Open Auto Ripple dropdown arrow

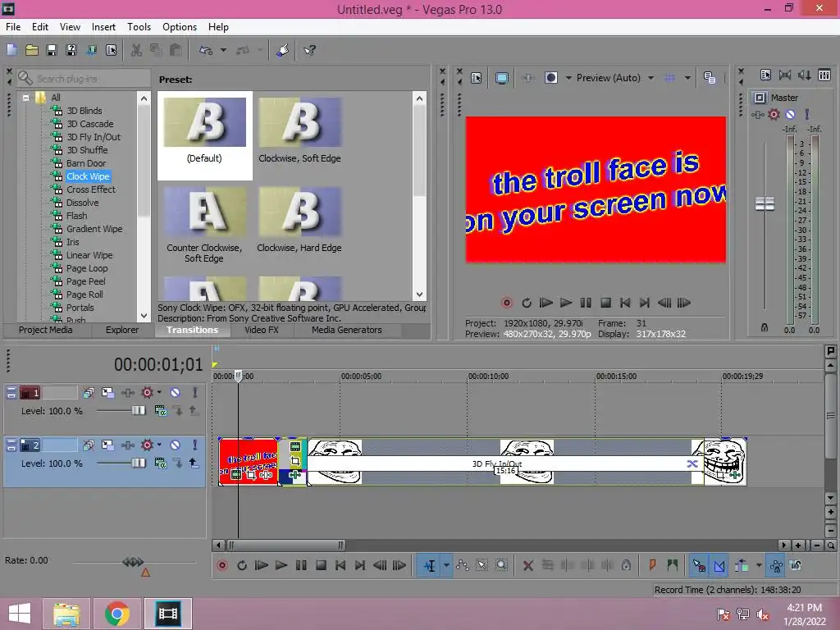(x=758, y=565)
